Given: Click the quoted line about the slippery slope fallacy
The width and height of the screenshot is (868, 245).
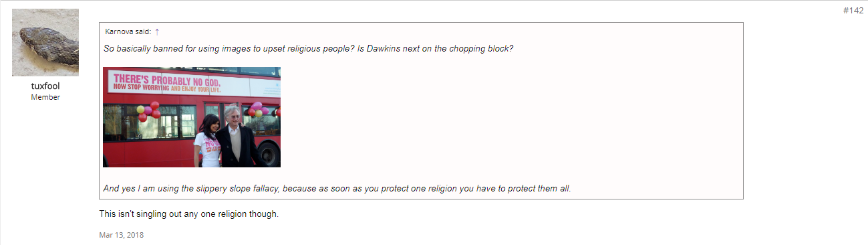Looking at the screenshot, I should (x=337, y=188).
